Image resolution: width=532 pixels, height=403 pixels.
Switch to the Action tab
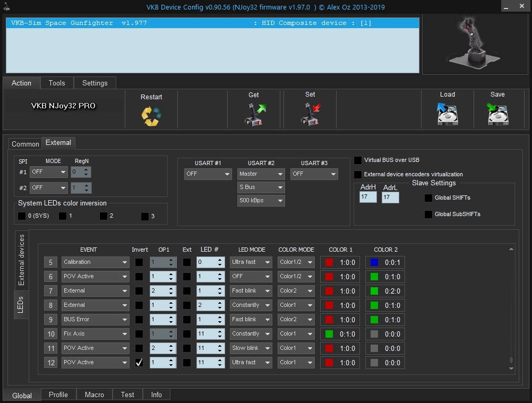(21, 83)
